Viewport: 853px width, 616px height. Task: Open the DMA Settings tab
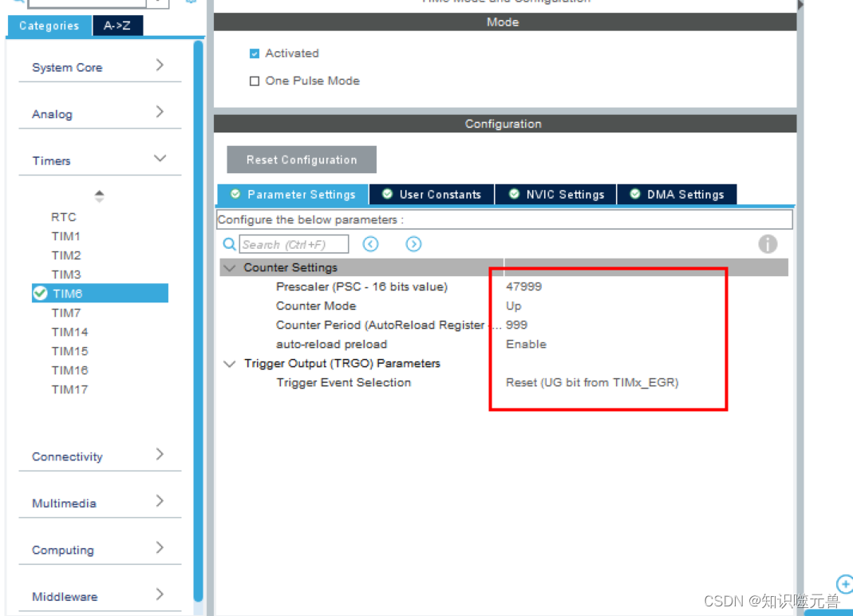[x=677, y=194]
